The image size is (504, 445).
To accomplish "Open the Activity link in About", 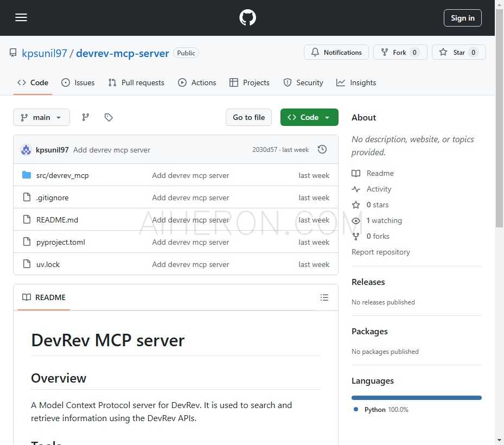I will point(372,189).
